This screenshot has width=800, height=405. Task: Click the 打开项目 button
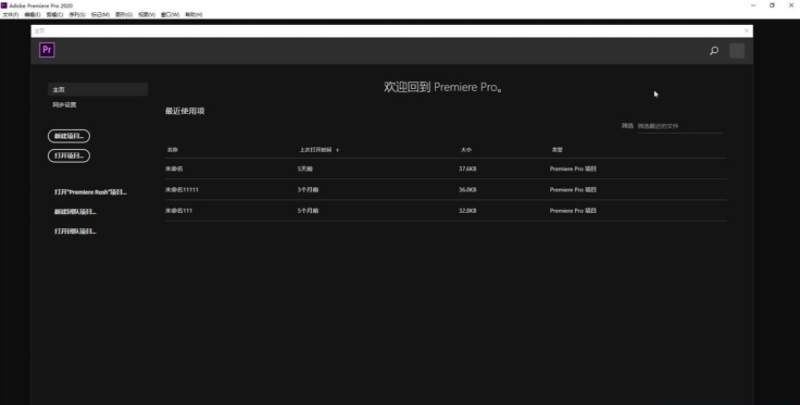pyautogui.click(x=69, y=156)
